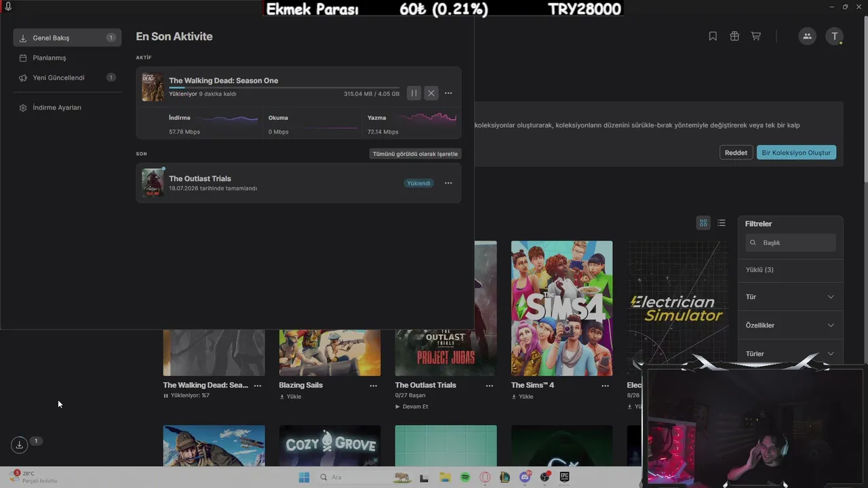The image size is (868, 488).
Task: Open options menu for Blazing Sails card
Action: tap(373, 386)
